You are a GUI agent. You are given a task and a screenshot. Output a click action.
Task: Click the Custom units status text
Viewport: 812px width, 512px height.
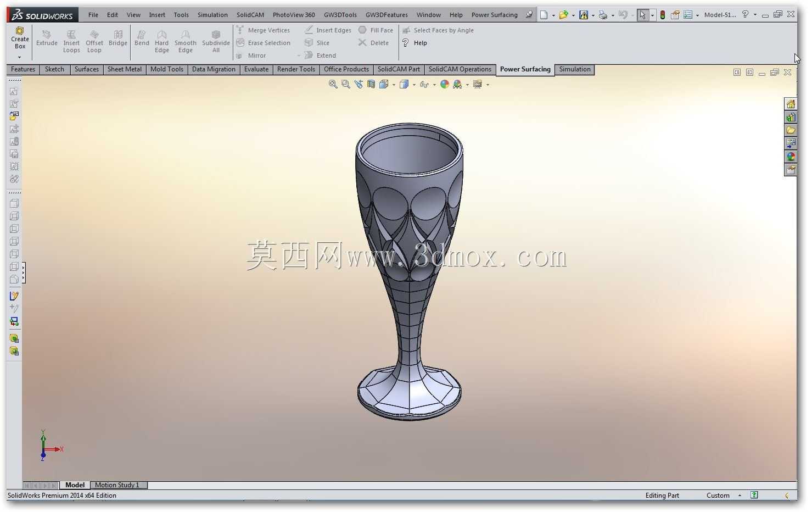(718, 496)
